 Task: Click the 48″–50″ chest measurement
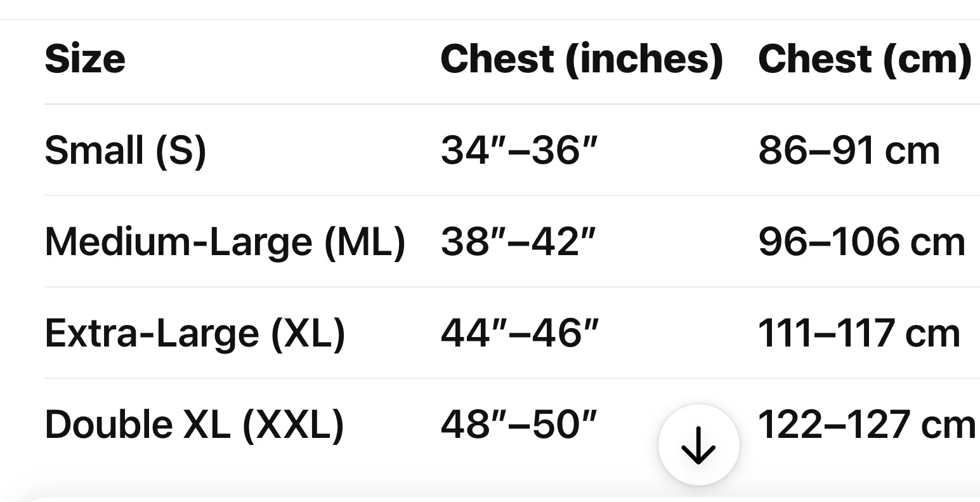tap(519, 425)
